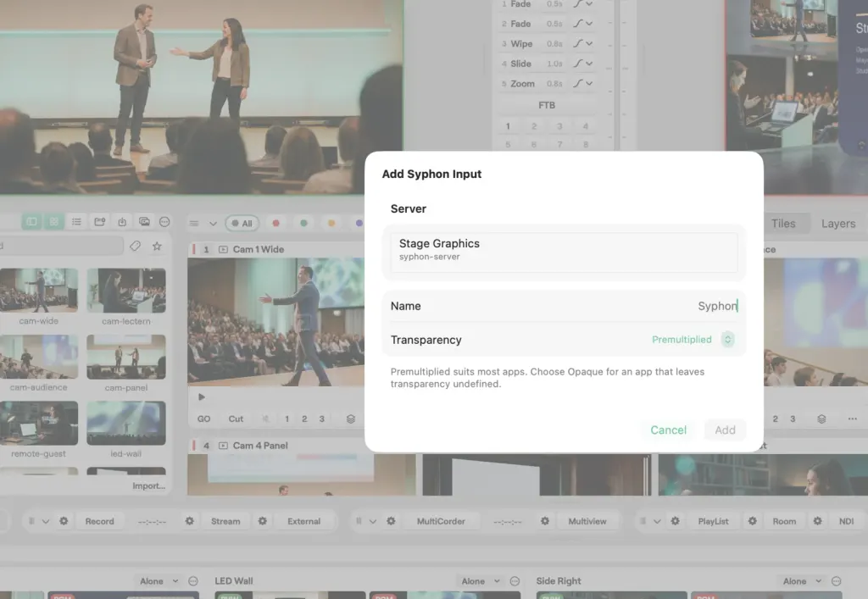Toggle the Multiview output button
868x599 pixels.
click(587, 521)
